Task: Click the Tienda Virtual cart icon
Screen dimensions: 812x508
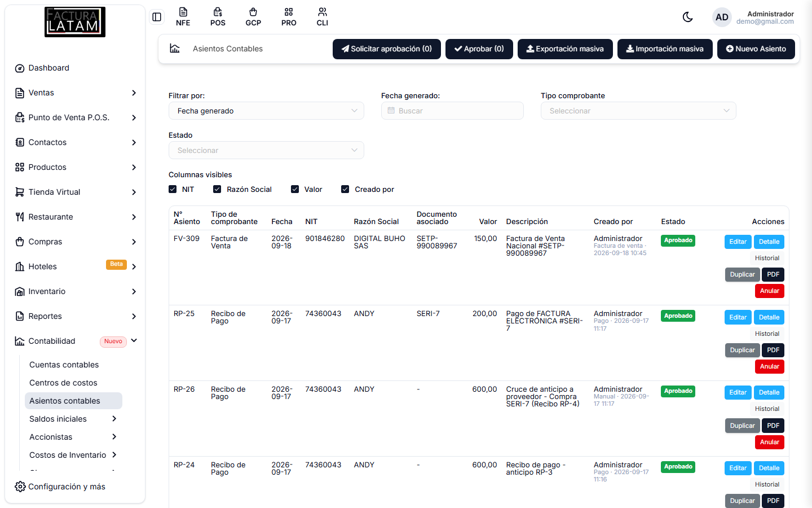Action: 20,192
